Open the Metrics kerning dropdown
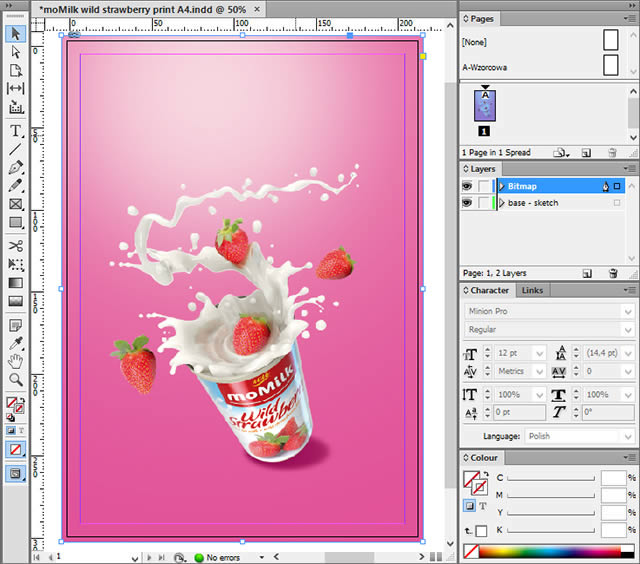Viewport: 640px width, 564px height. point(539,371)
